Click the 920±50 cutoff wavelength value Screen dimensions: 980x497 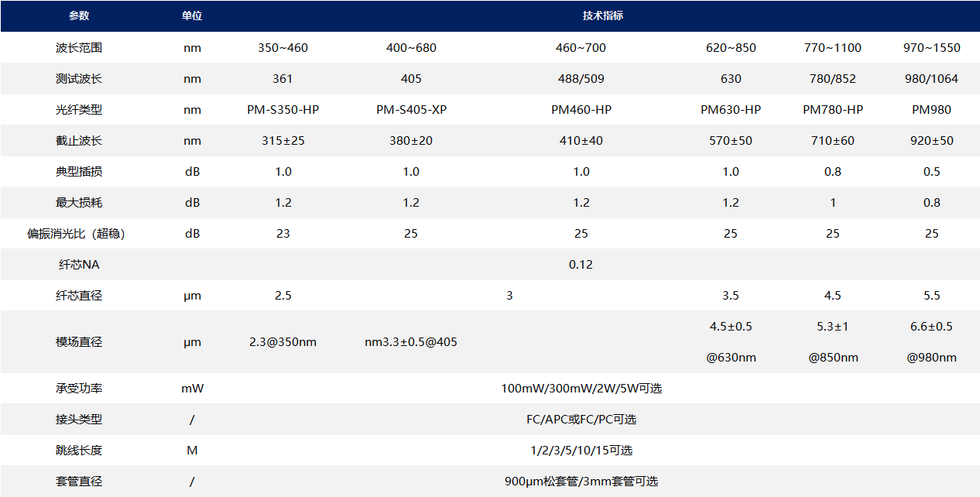pyautogui.click(x=931, y=141)
